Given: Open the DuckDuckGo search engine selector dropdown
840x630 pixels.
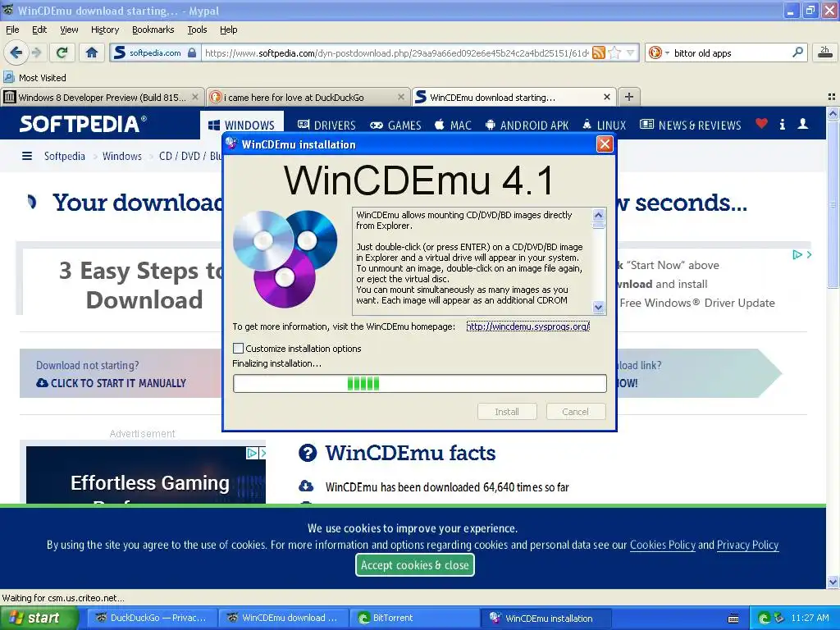Looking at the screenshot, I should point(659,52).
